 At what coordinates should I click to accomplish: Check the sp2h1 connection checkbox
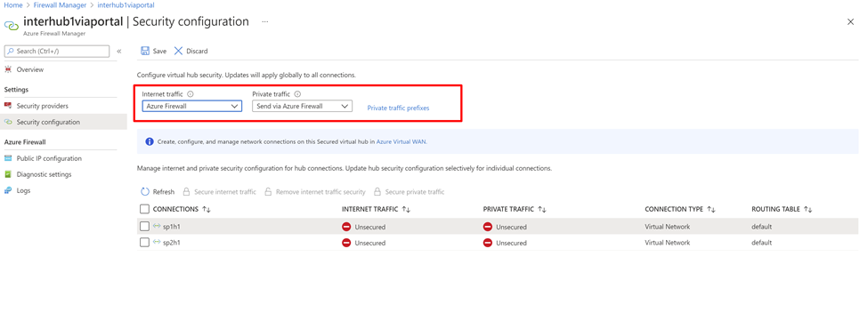(144, 242)
